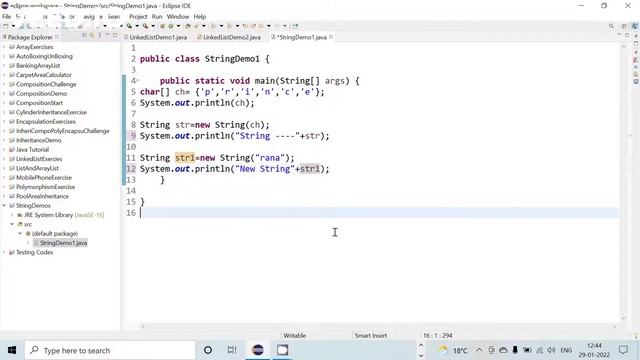This screenshot has width=640, height=360.
Task: Click the volume speaker tray icon
Action: click(x=551, y=350)
